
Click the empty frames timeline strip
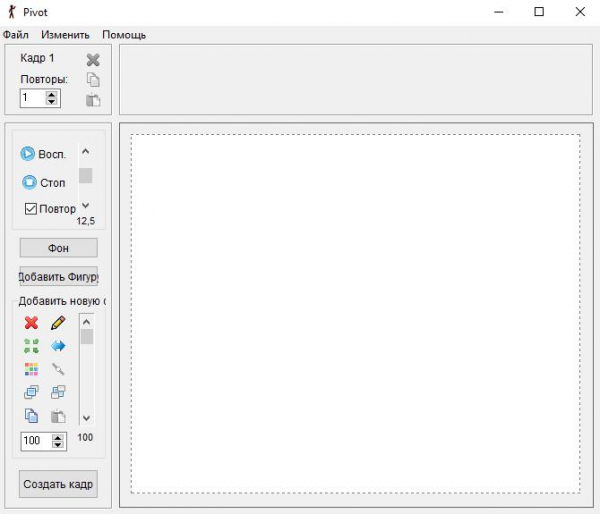(x=356, y=80)
